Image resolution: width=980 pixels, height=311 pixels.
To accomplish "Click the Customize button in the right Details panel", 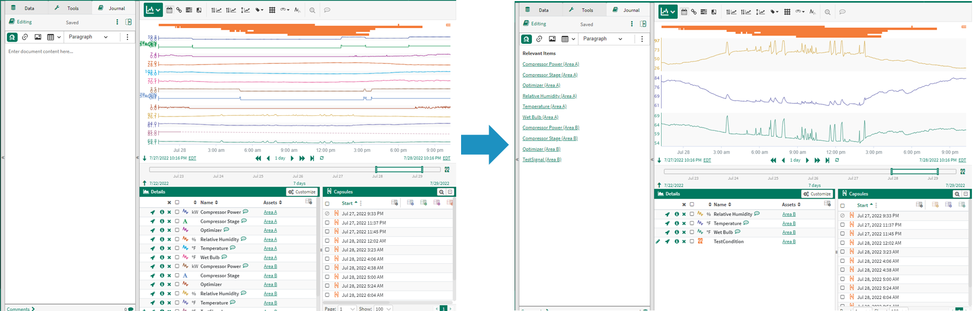I will coord(817,194).
